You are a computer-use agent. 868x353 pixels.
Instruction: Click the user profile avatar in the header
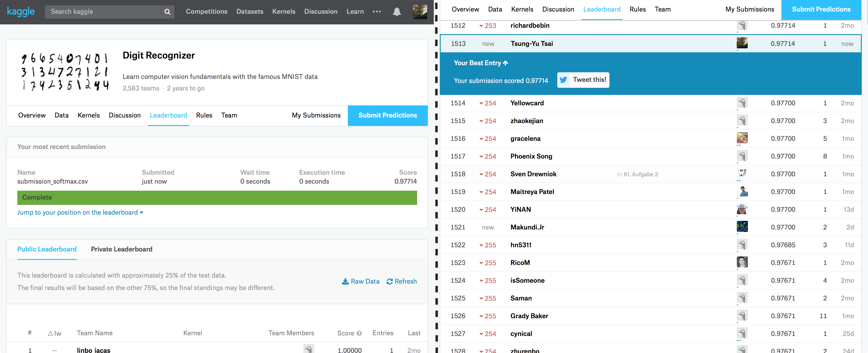click(420, 12)
